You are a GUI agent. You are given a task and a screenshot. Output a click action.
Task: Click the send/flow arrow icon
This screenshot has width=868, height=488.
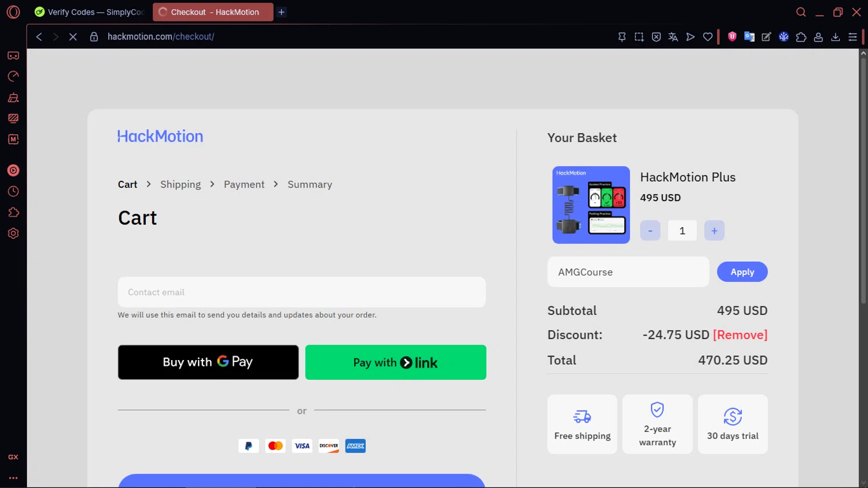coord(690,36)
